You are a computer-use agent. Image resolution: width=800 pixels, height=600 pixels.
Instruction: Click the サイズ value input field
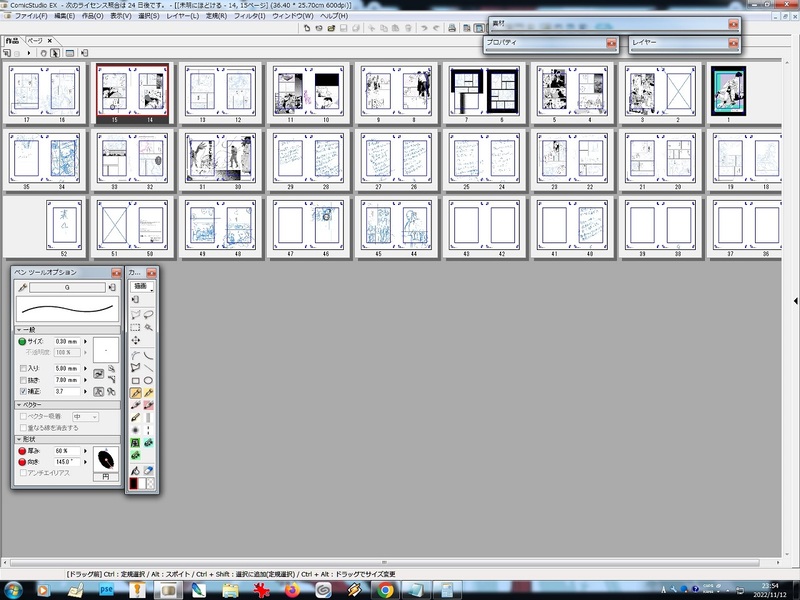66,341
